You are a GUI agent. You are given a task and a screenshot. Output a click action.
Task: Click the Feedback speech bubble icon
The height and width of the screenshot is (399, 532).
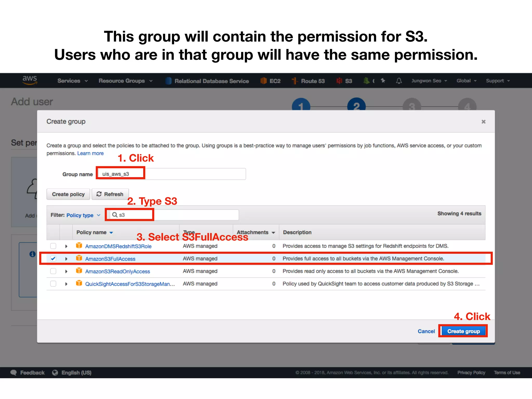coord(14,373)
